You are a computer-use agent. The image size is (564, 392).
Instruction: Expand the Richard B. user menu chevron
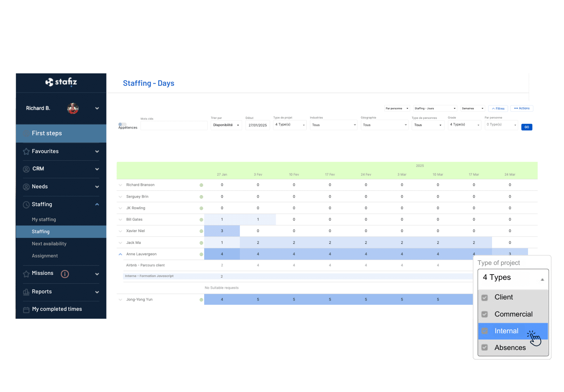click(97, 108)
